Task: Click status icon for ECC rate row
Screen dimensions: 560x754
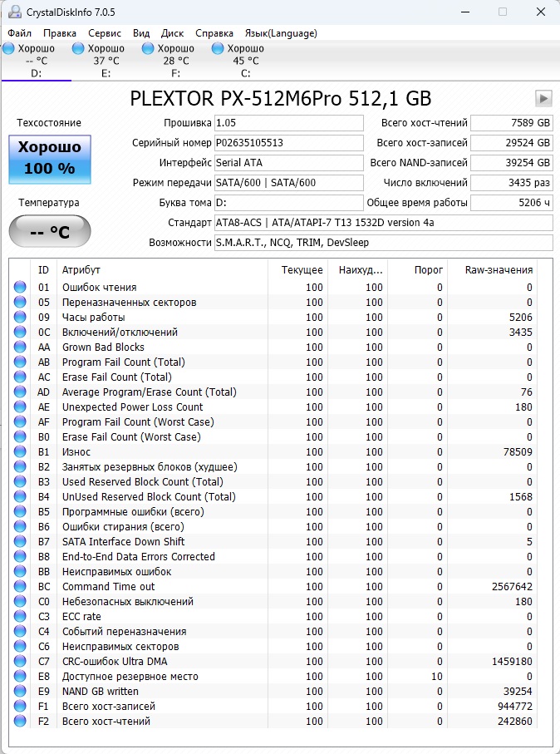Action: 20,616
